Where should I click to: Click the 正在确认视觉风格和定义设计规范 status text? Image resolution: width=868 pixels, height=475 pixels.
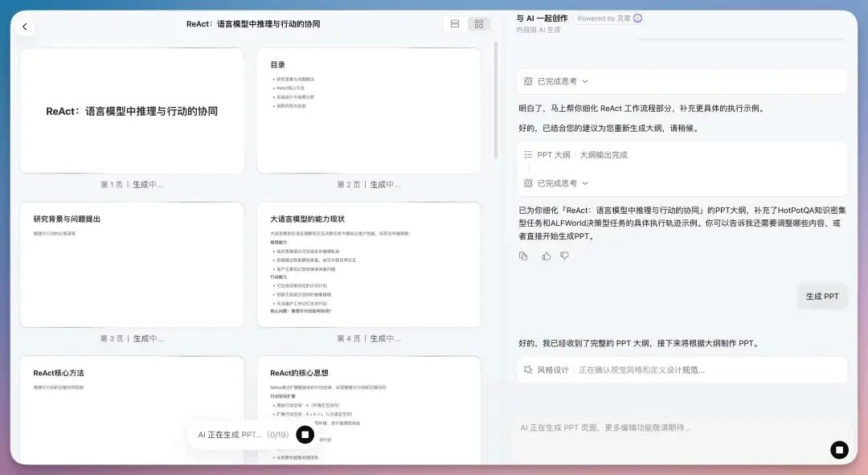tap(641, 370)
